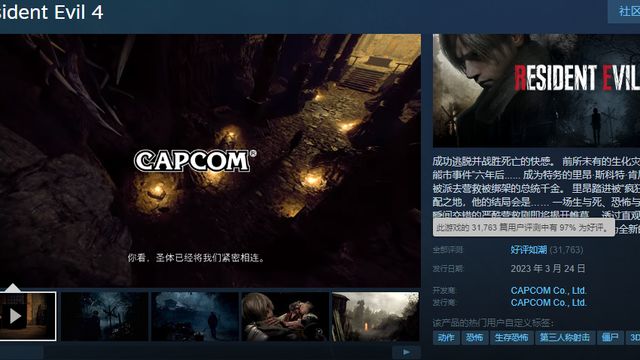Image resolution: width=640 pixels, height=360 pixels.
Task: Select the foggy village bonfire thumbnail
Action: [x=376, y=316]
